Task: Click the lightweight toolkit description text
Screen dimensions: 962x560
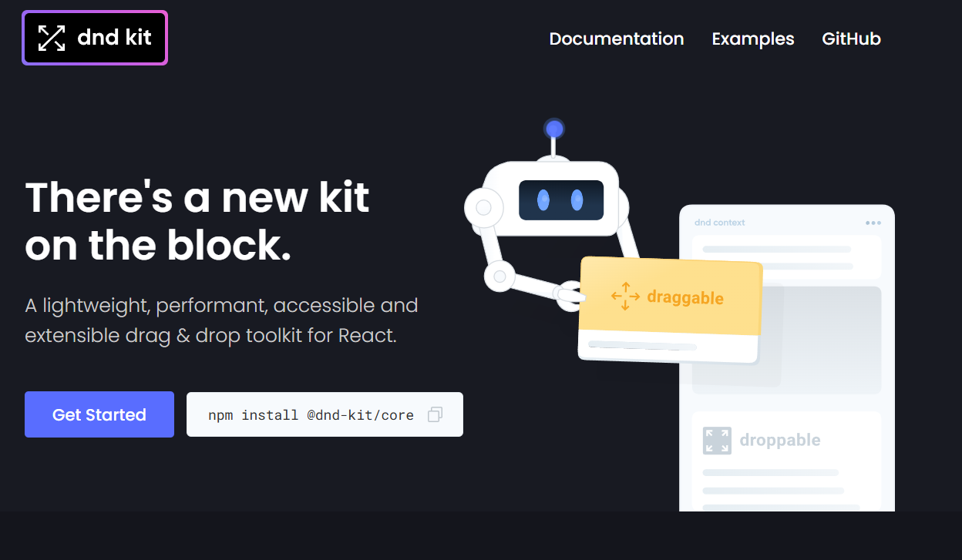Action: coord(221,320)
